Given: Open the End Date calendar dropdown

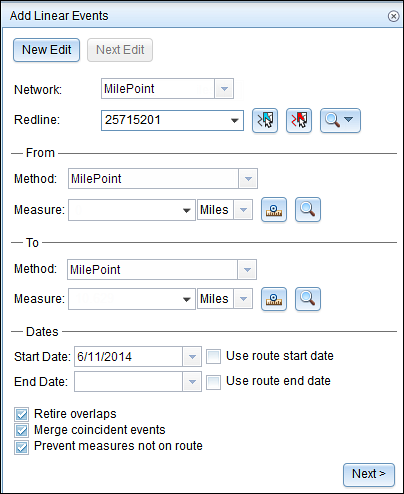Looking at the screenshot, I should coord(192,382).
